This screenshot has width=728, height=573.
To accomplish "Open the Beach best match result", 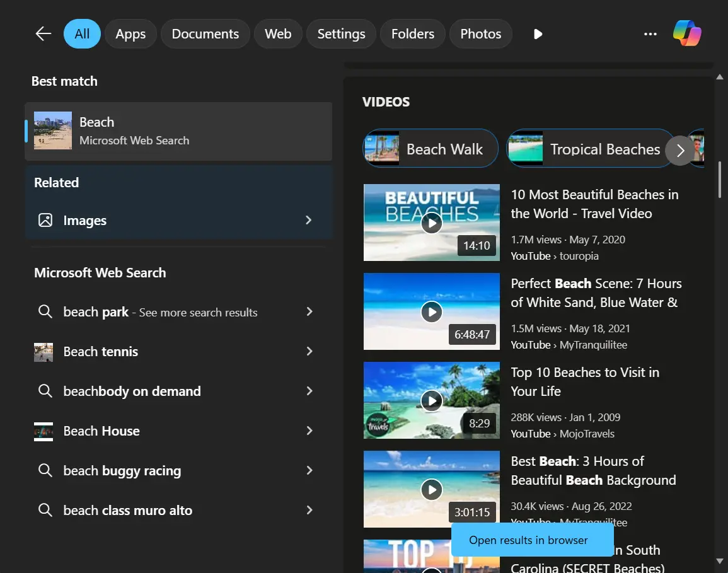I will 179,131.
